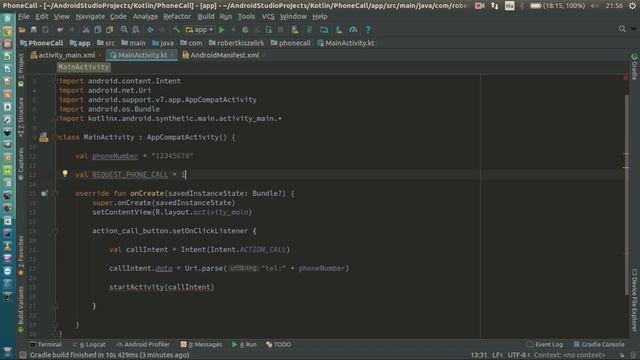640x360 pixels.
Task: Click the robertkiszelirk breadcrumb folder
Action: coord(236,43)
